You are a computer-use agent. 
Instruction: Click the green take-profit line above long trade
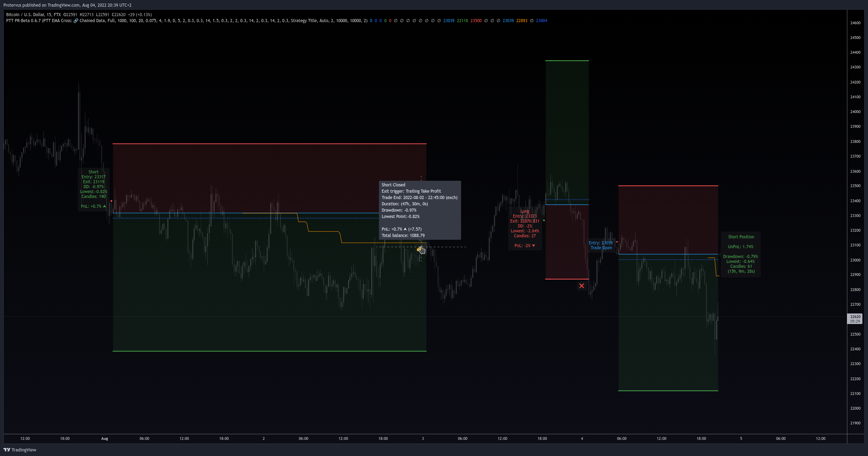tap(567, 61)
